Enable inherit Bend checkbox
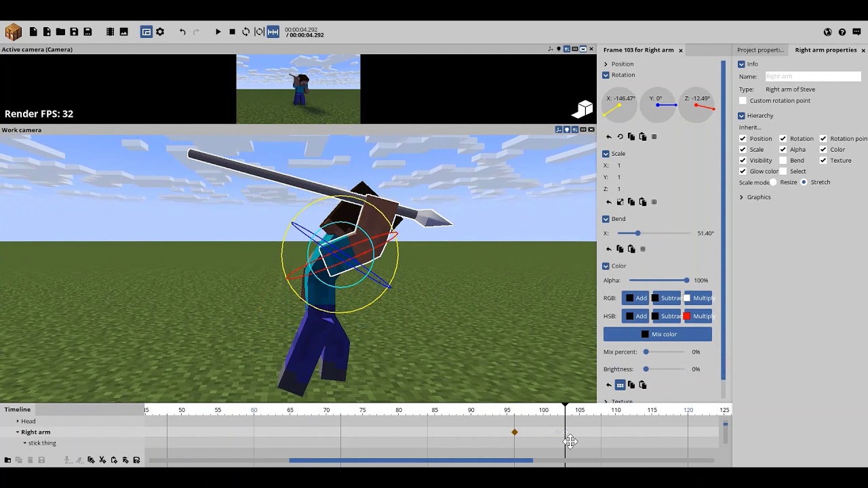Viewport: 868px width, 488px height. [783, 161]
